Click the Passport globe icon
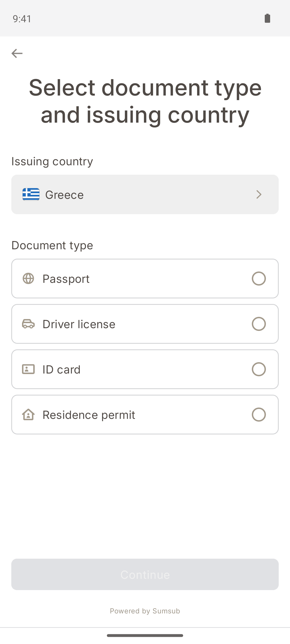 (28, 279)
